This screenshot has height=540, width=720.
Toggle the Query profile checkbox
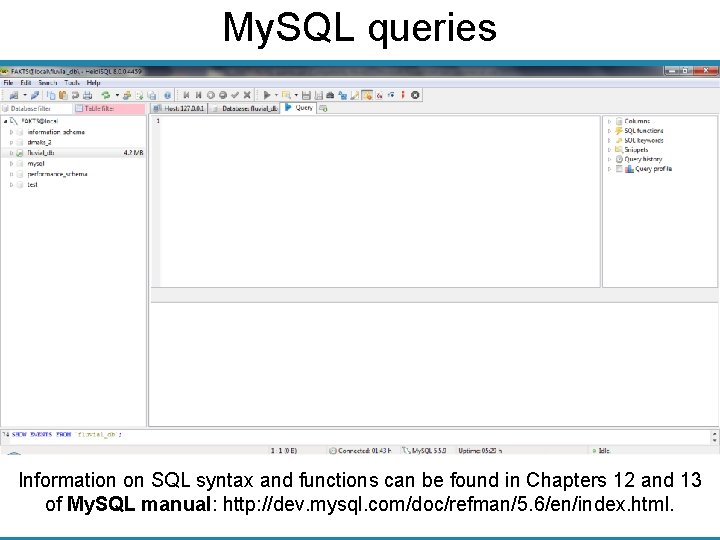pos(619,169)
